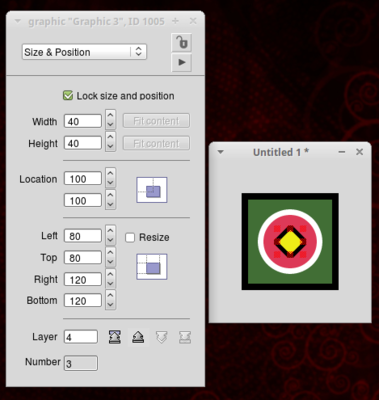
Task: Click the Send to back layer icon
Action: point(185,337)
